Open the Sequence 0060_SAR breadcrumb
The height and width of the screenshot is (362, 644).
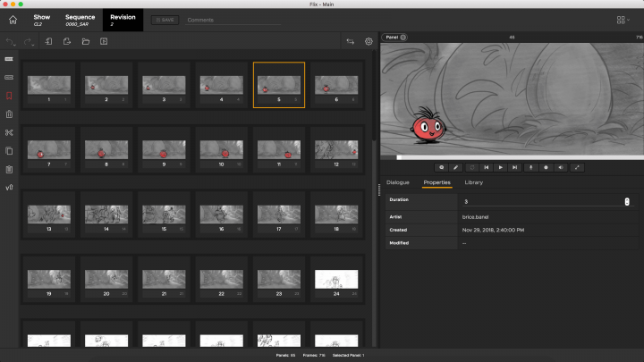click(80, 19)
